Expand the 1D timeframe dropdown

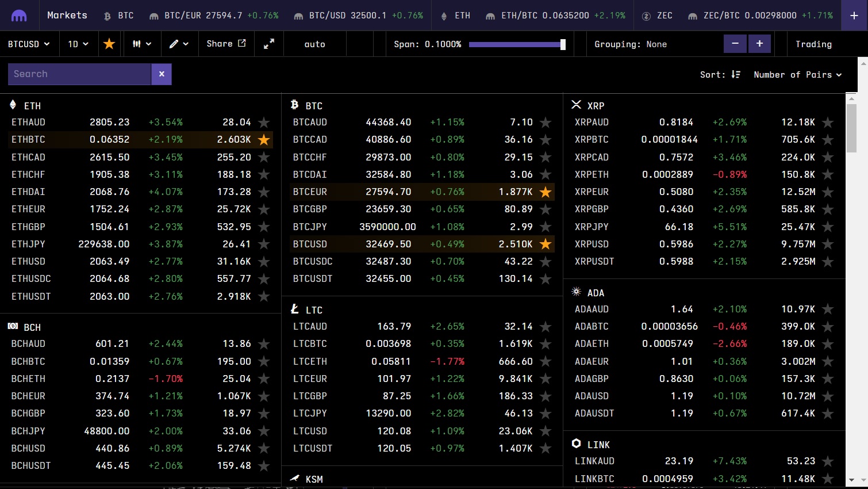[78, 44]
